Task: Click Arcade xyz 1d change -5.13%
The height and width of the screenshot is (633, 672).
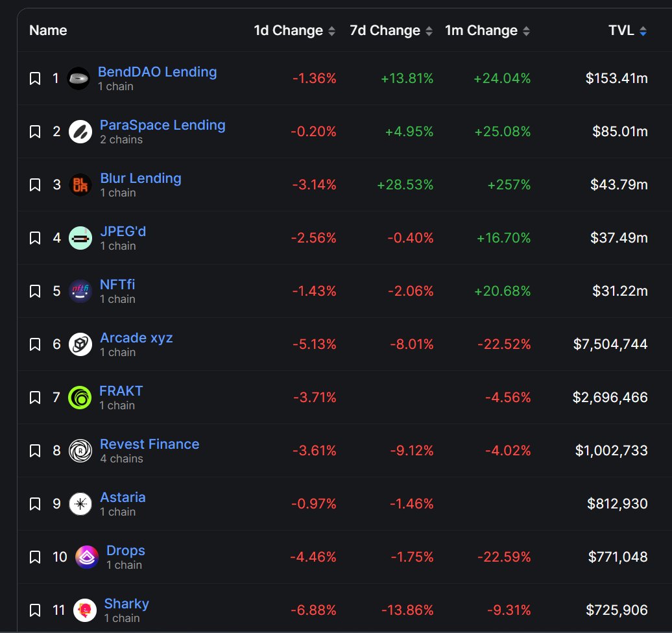Action: [x=315, y=344]
